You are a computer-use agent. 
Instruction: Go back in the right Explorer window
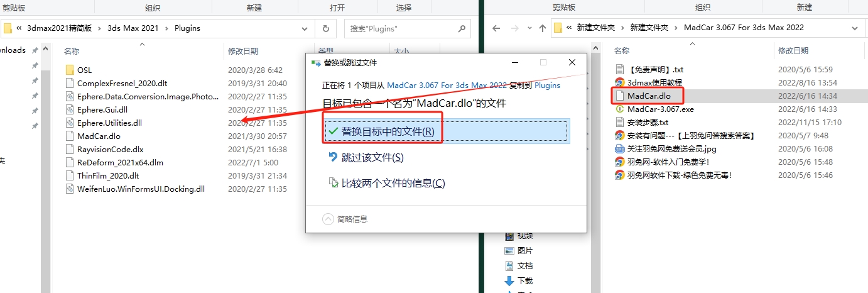coord(496,28)
